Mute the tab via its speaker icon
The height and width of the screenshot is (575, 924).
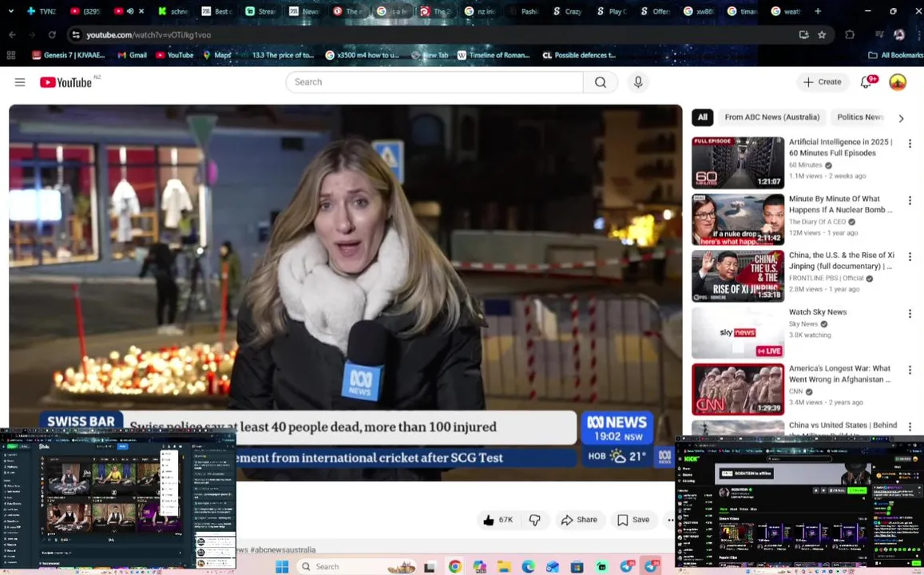pos(130,11)
